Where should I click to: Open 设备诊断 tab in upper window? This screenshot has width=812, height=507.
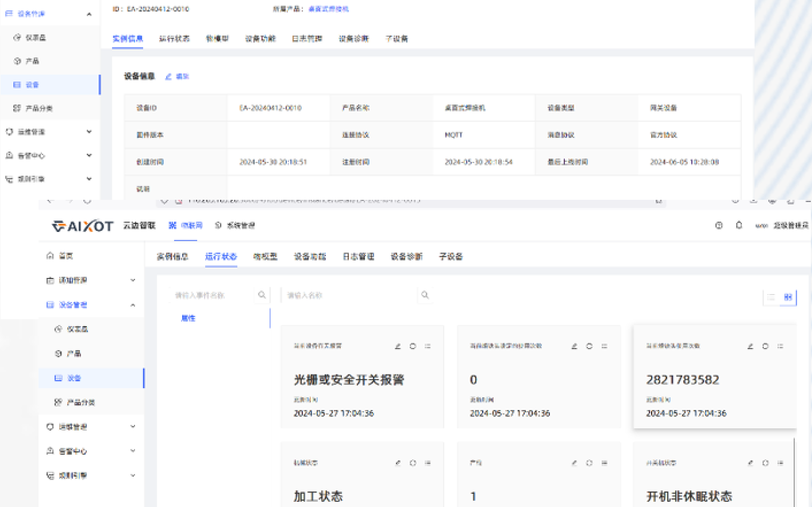pyautogui.click(x=353, y=38)
